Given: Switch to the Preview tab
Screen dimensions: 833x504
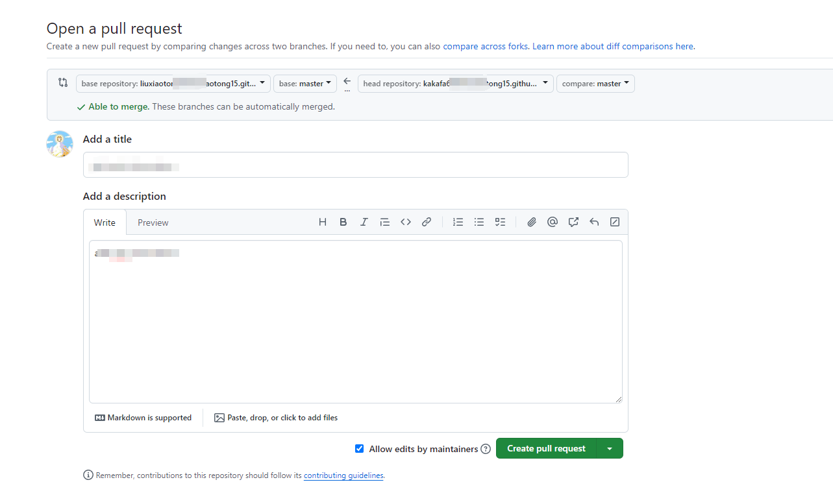Looking at the screenshot, I should (153, 222).
